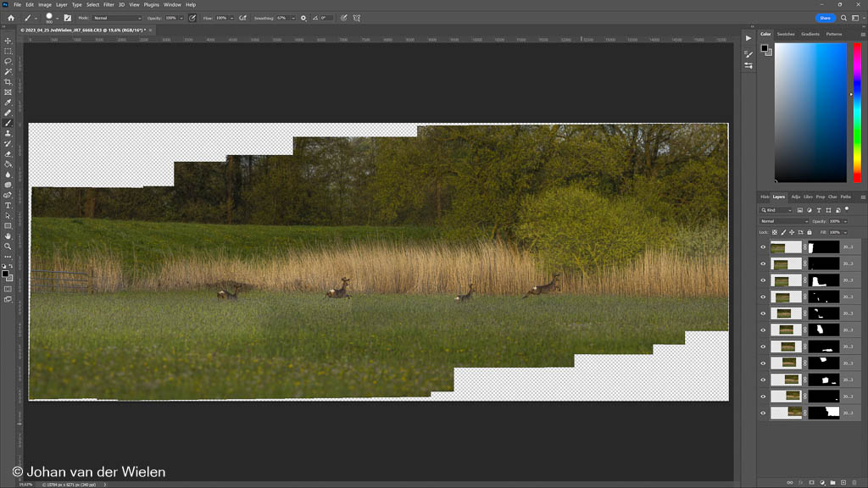This screenshot has height=488, width=868.
Task: Click the Home icon in options bar
Action: click(x=11, y=18)
